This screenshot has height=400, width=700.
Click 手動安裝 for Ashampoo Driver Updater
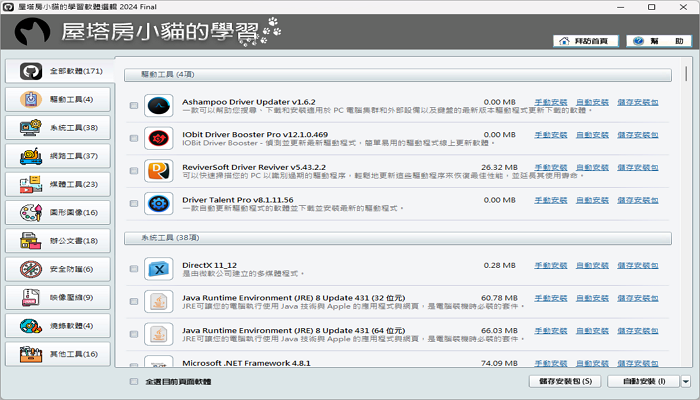point(551,102)
